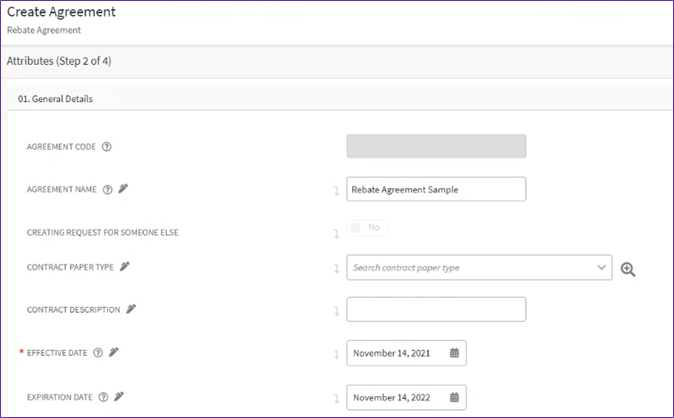Screen dimensions: 674x418
Task: Click help icon beside Agreement Name
Action: (x=107, y=189)
